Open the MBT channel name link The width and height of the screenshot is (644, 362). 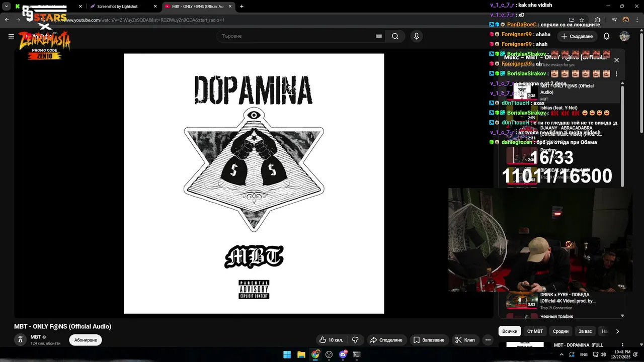[x=36, y=337]
